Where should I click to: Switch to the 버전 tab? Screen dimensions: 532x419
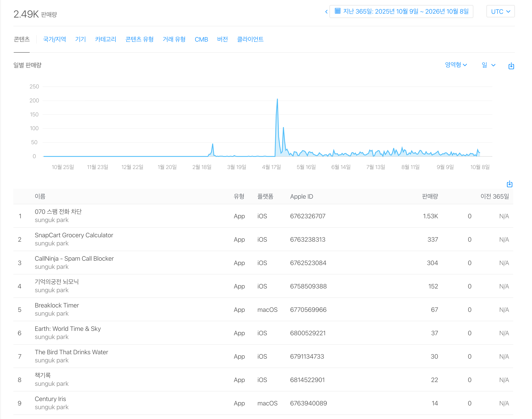pos(222,39)
